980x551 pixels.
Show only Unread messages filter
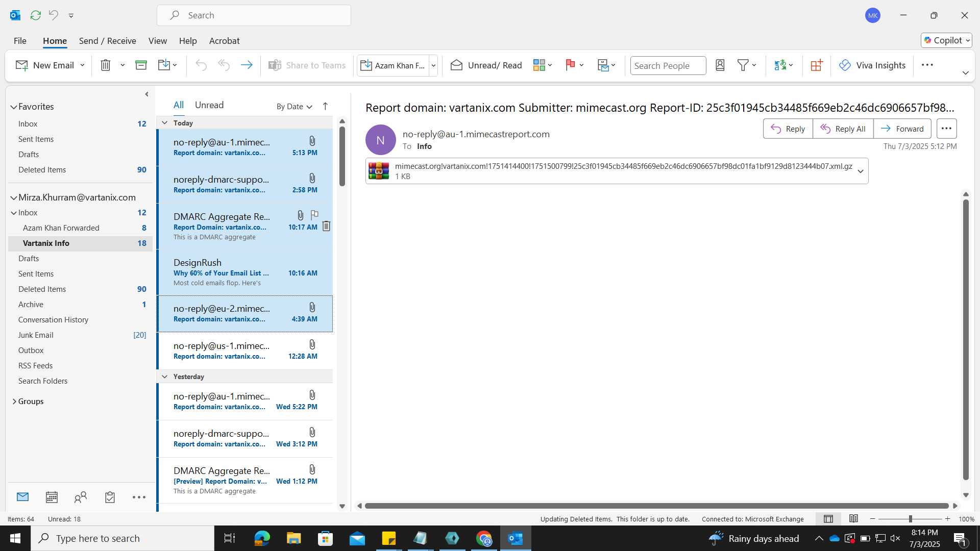click(209, 105)
